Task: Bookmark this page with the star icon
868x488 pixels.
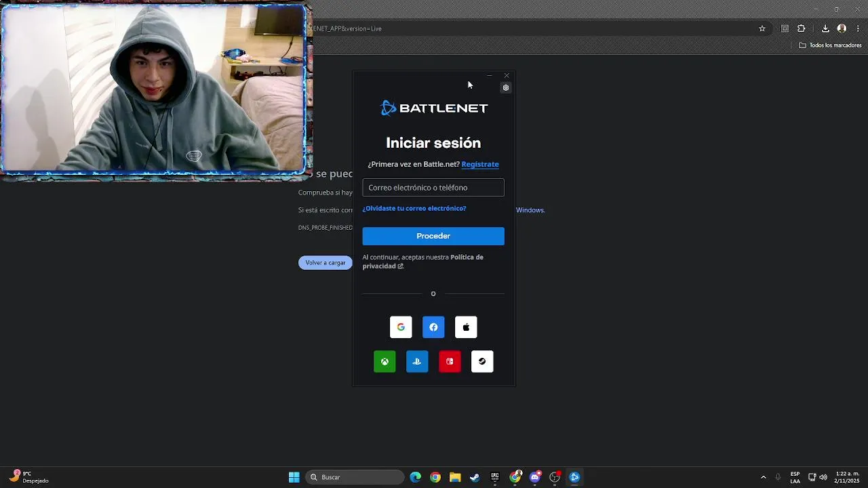Action: tap(762, 28)
